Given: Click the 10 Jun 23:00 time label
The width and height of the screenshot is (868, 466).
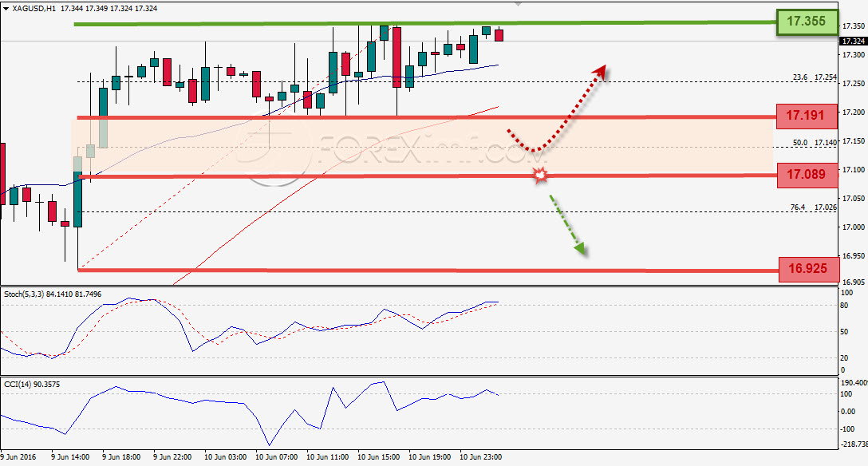Looking at the screenshot, I should pyautogui.click(x=480, y=457).
